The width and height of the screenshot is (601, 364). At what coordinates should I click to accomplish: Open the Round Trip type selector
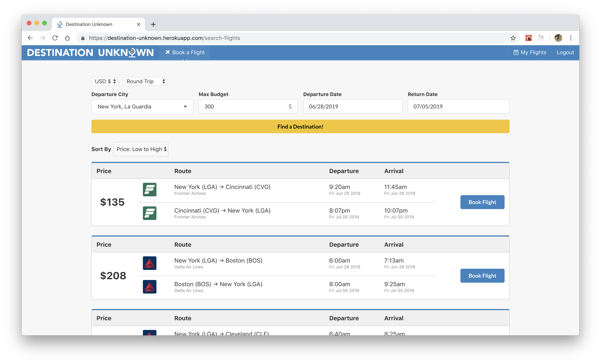pos(145,81)
